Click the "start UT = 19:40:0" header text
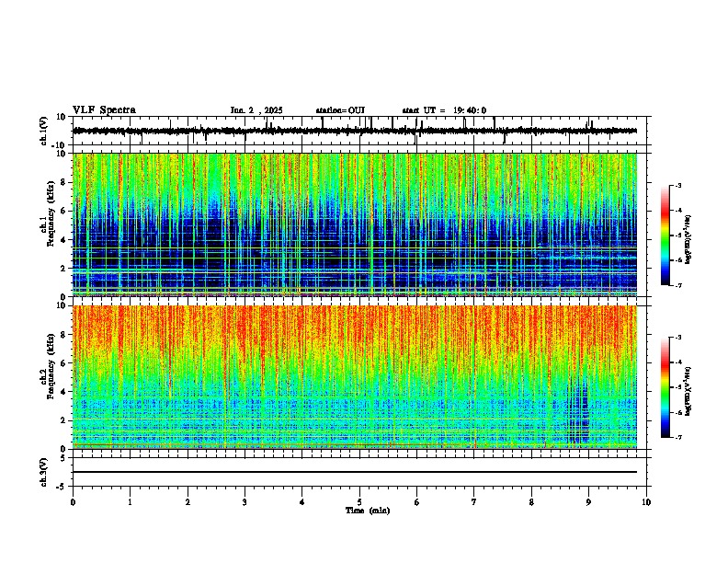The width and height of the screenshot is (728, 563). pyautogui.click(x=444, y=110)
